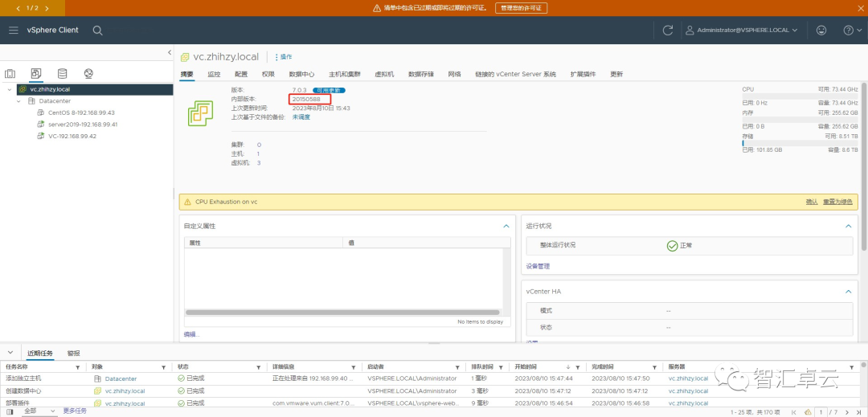Collapse the 运行状况 panel

(x=848, y=227)
